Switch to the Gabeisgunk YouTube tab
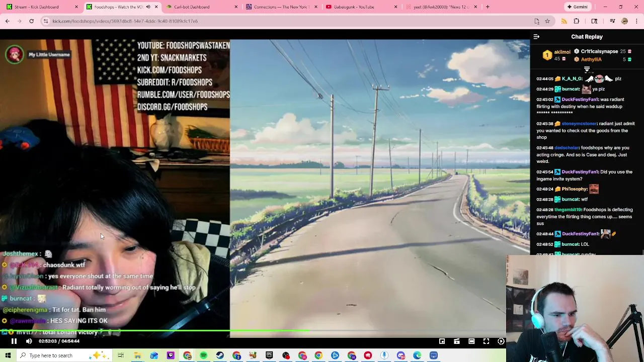The image size is (644, 362). click(361, 7)
